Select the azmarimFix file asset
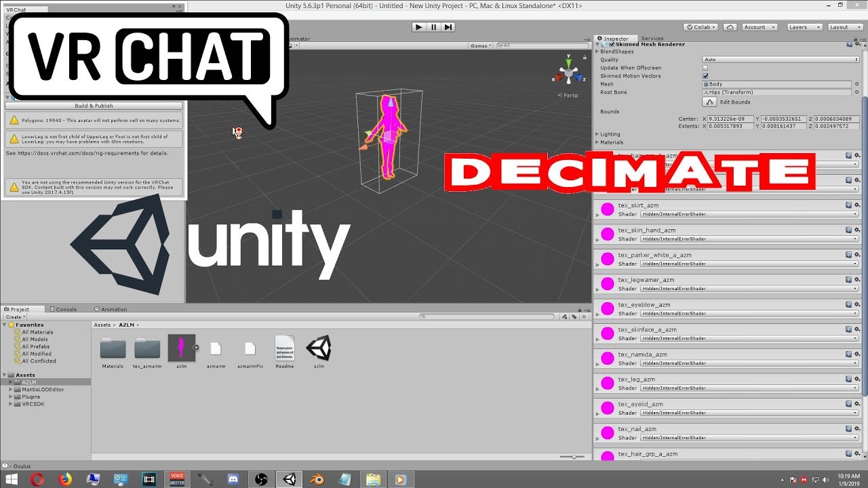The height and width of the screenshot is (488, 868). point(250,352)
